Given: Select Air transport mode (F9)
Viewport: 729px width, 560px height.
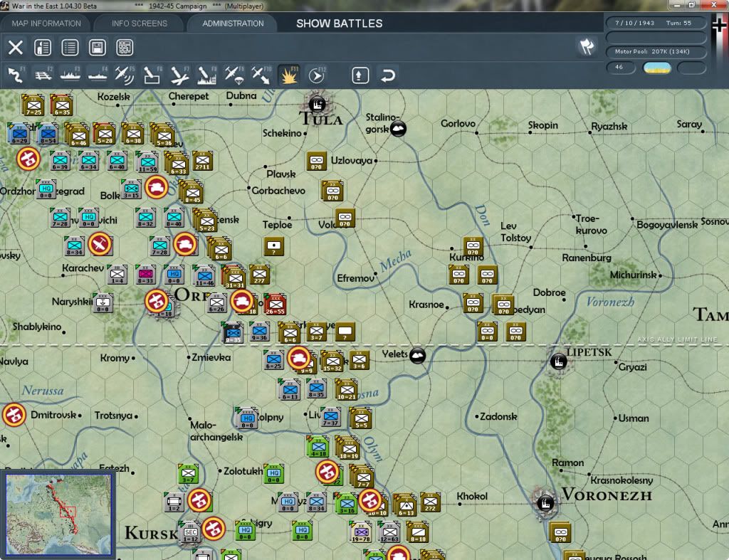Looking at the screenshot, I should (234, 75).
